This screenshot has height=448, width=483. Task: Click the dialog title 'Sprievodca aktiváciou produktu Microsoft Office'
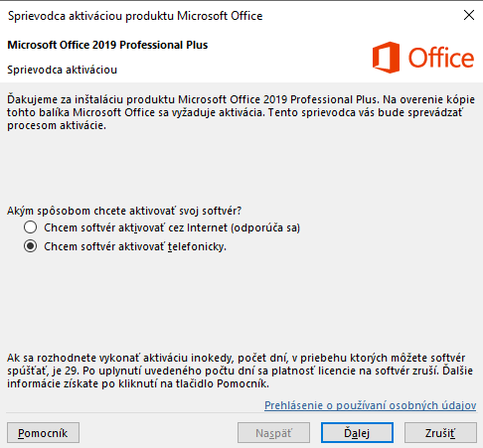(135, 16)
